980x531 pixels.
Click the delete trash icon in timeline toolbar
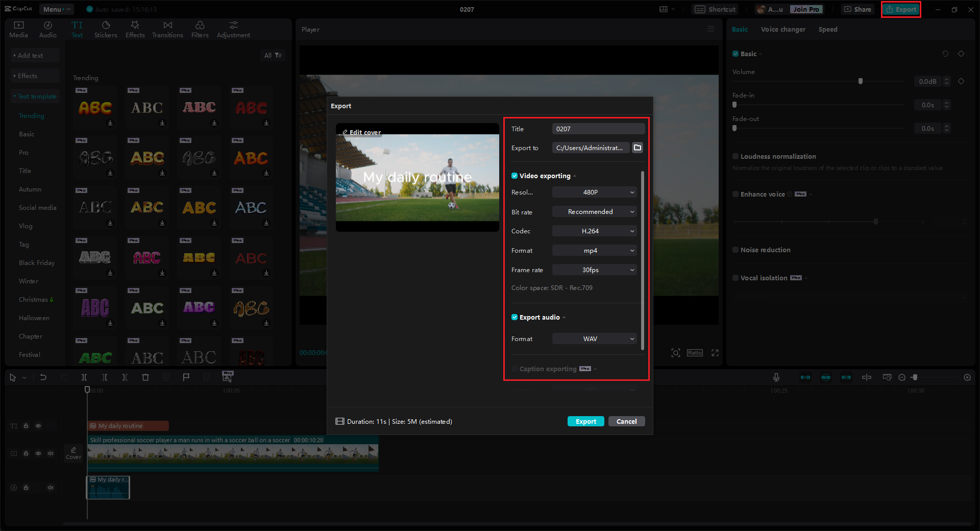pos(145,377)
